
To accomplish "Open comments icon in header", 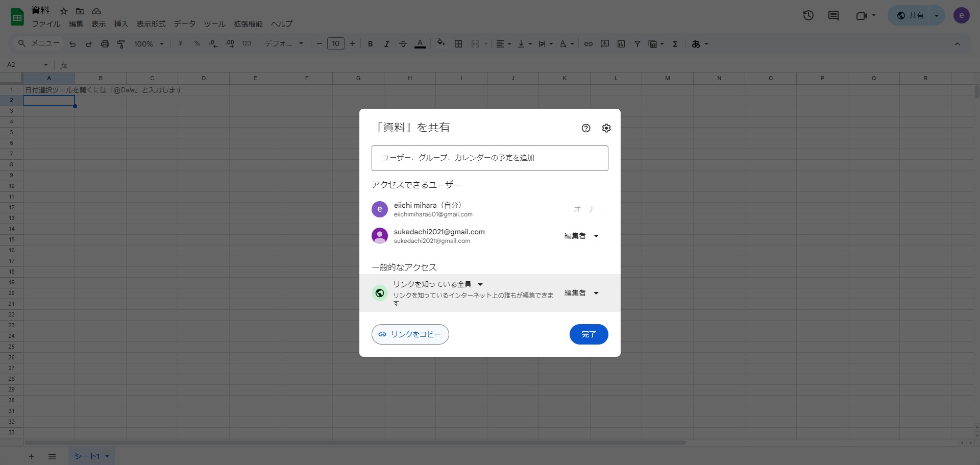I will [834, 15].
